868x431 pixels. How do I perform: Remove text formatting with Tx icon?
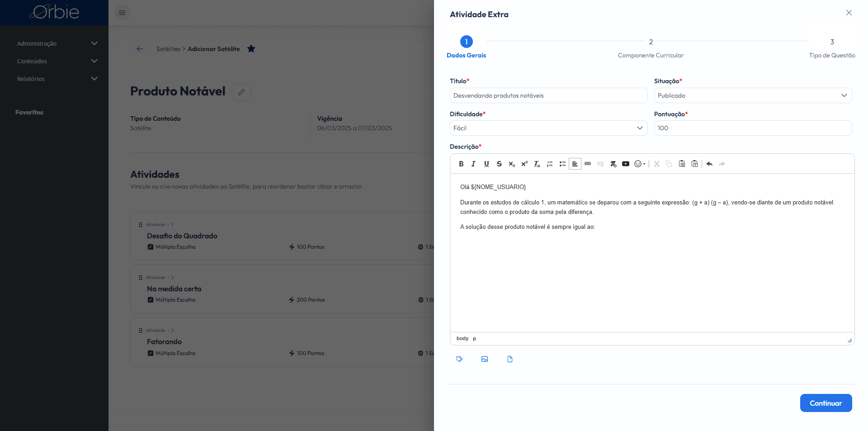537,164
